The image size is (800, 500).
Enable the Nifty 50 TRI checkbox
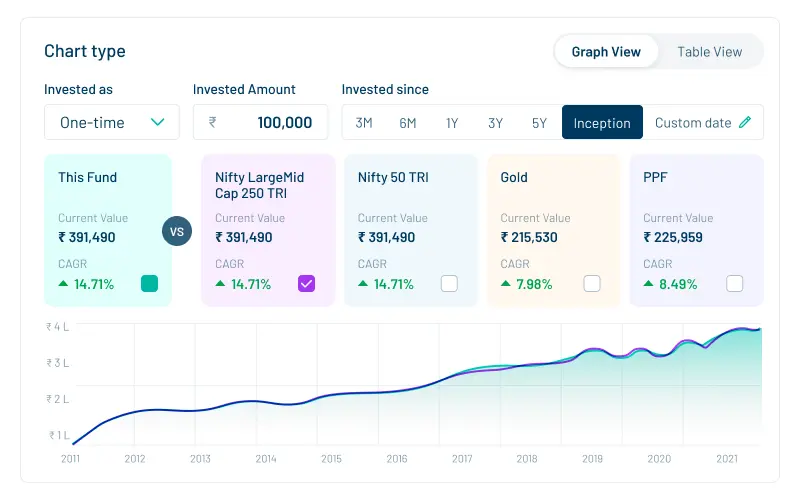click(x=449, y=283)
